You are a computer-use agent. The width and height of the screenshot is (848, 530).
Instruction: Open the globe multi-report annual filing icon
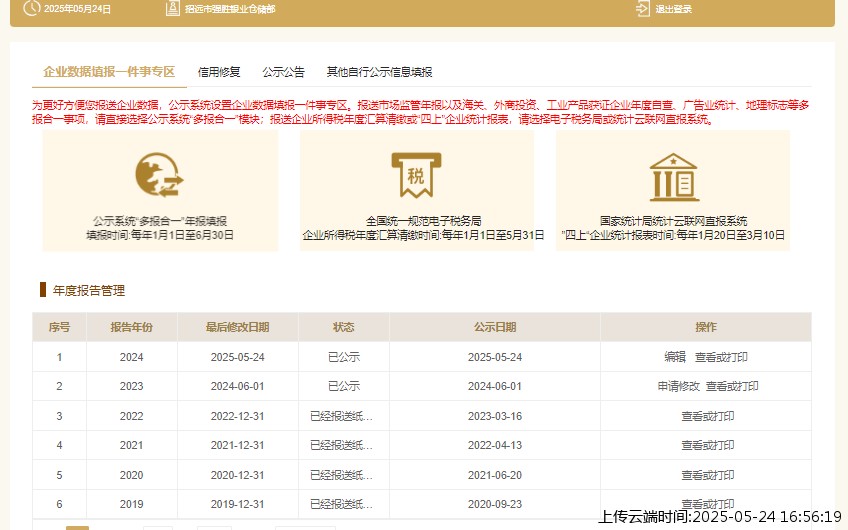[160, 175]
